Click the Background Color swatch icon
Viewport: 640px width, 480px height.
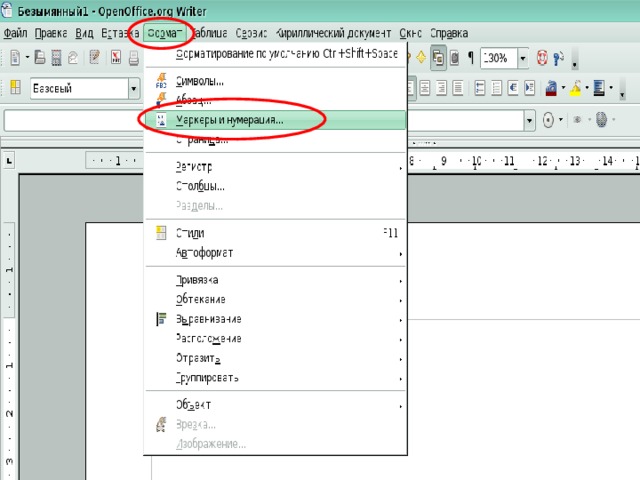coord(599,88)
